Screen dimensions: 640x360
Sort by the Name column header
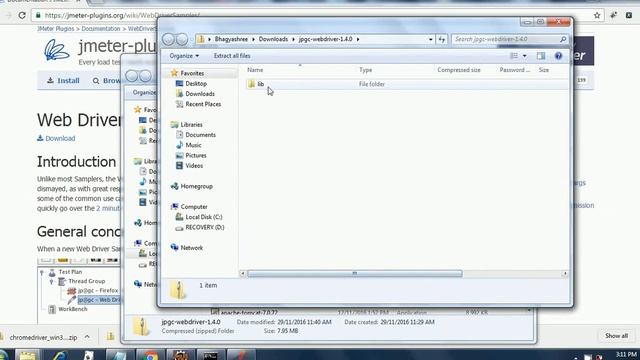pyautogui.click(x=255, y=70)
